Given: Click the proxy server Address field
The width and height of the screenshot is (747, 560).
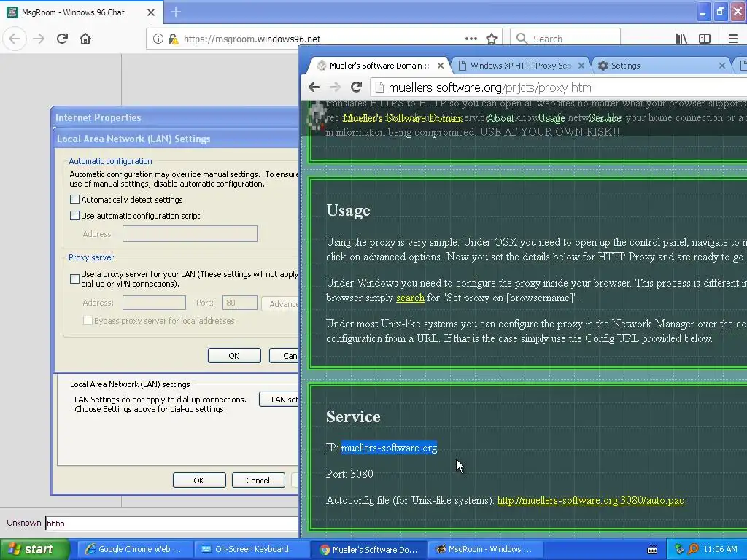Looking at the screenshot, I should 154,303.
